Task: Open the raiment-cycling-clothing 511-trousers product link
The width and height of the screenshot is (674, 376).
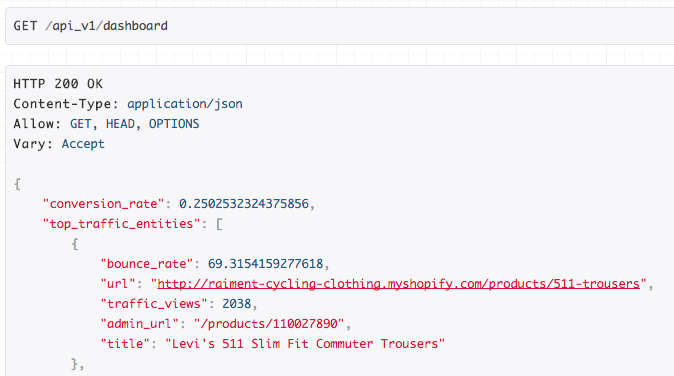Action: 398,284
